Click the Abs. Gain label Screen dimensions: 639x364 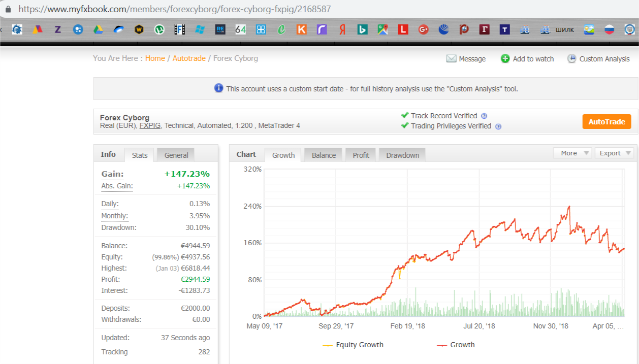pyautogui.click(x=117, y=186)
